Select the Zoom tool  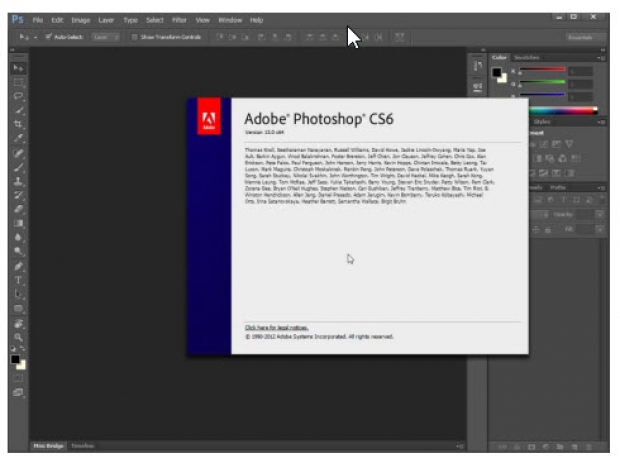[x=18, y=337]
